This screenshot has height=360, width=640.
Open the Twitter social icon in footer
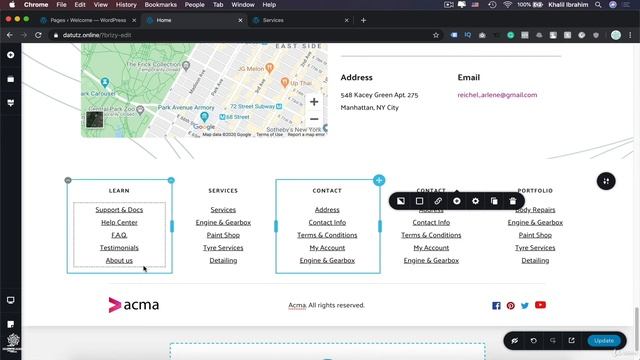pyautogui.click(x=525, y=305)
